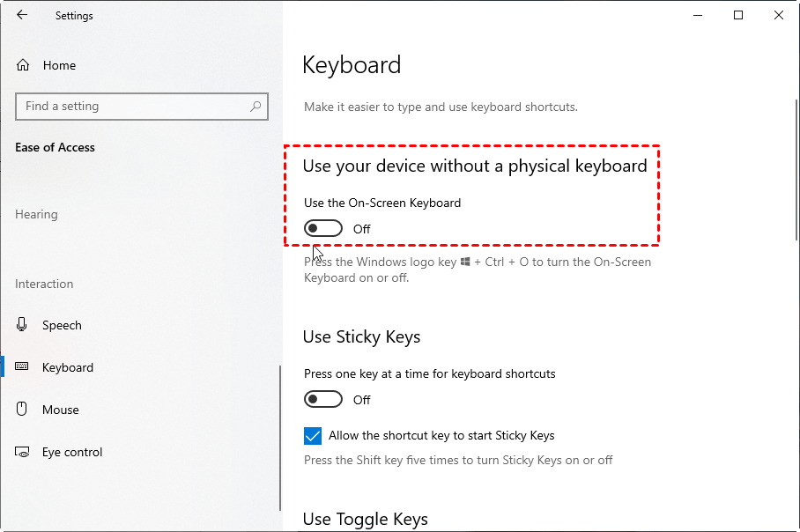Click the Ease of Access heading
Image resolution: width=800 pixels, height=532 pixels.
[x=55, y=147]
